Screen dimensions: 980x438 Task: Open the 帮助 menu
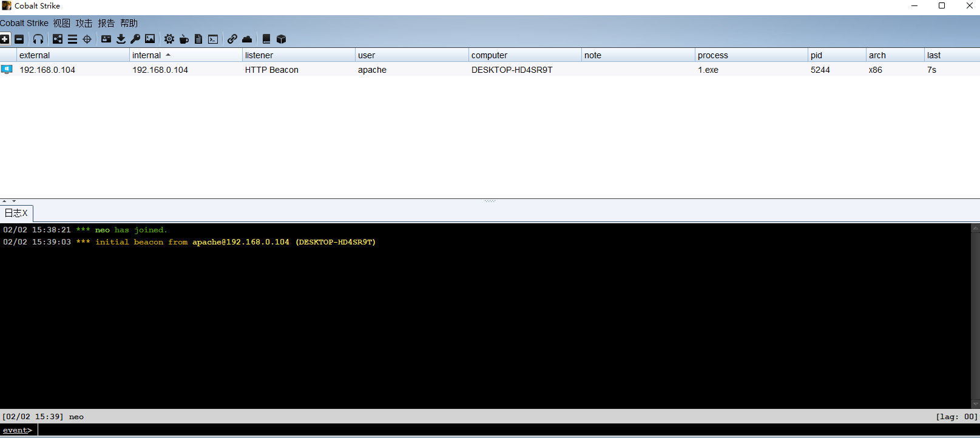coord(129,23)
